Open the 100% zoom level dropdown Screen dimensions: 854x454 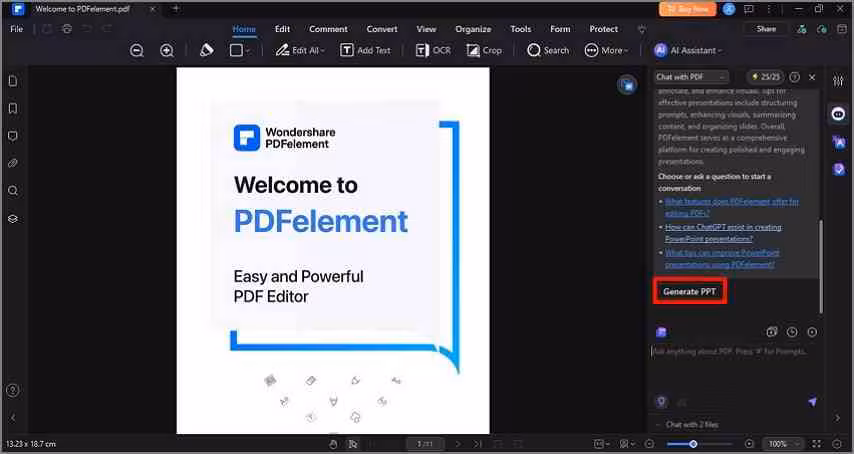[783, 444]
